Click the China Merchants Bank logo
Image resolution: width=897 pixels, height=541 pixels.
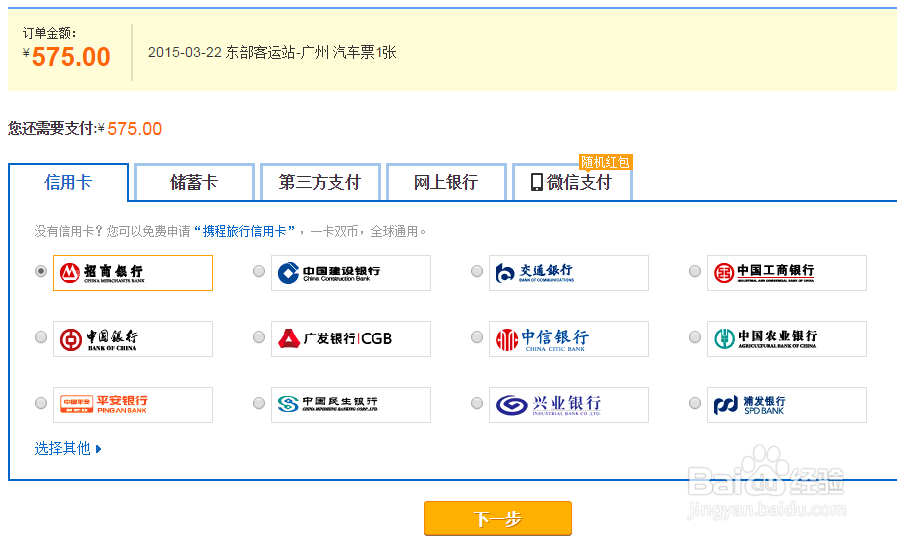coord(132,273)
